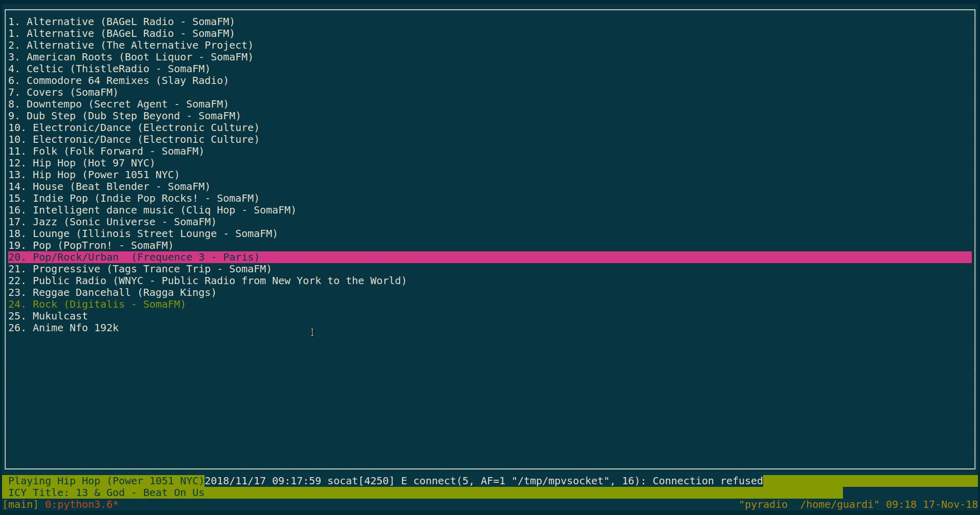Click the Playing Hip Hop status text
980x515 pixels.
[x=106, y=481]
